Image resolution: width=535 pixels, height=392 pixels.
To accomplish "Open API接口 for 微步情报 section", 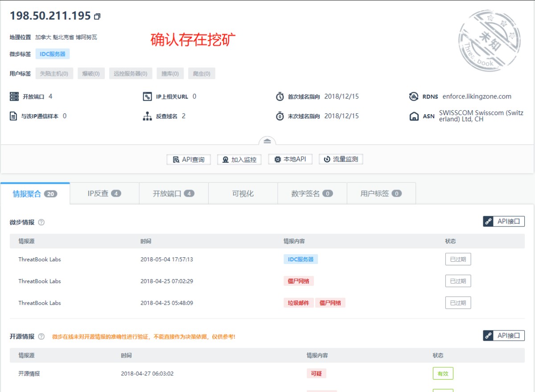I will coord(504,221).
